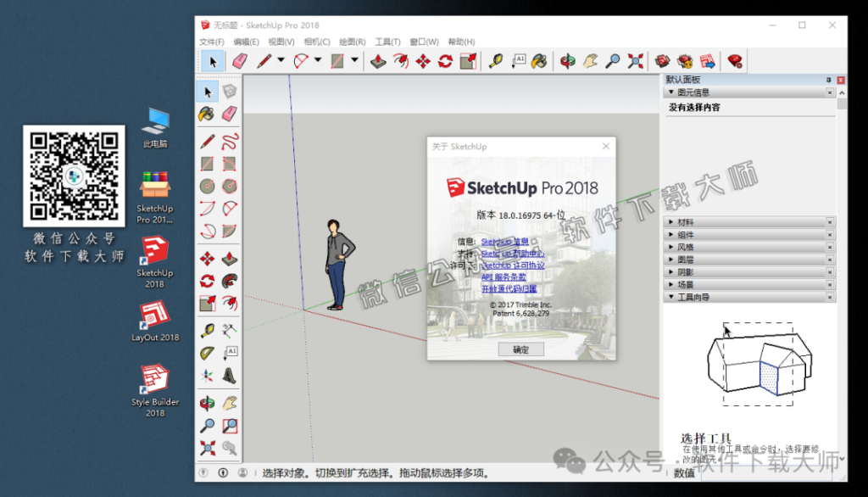Select the Zoom magnifier tool
This screenshot has height=497, width=868.
[x=613, y=60]
